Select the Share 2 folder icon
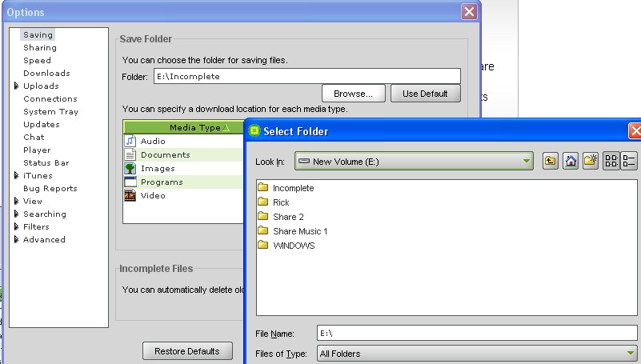 point(262,216)
